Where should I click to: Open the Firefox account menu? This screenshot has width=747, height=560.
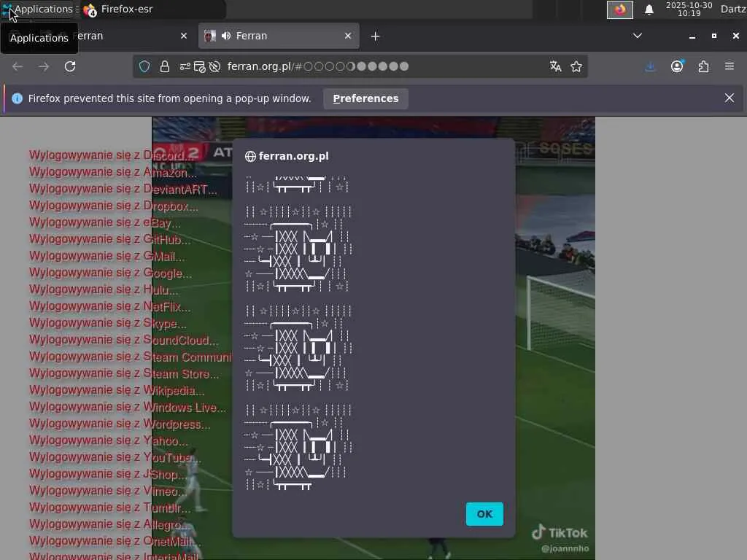[x=677, y=66]
